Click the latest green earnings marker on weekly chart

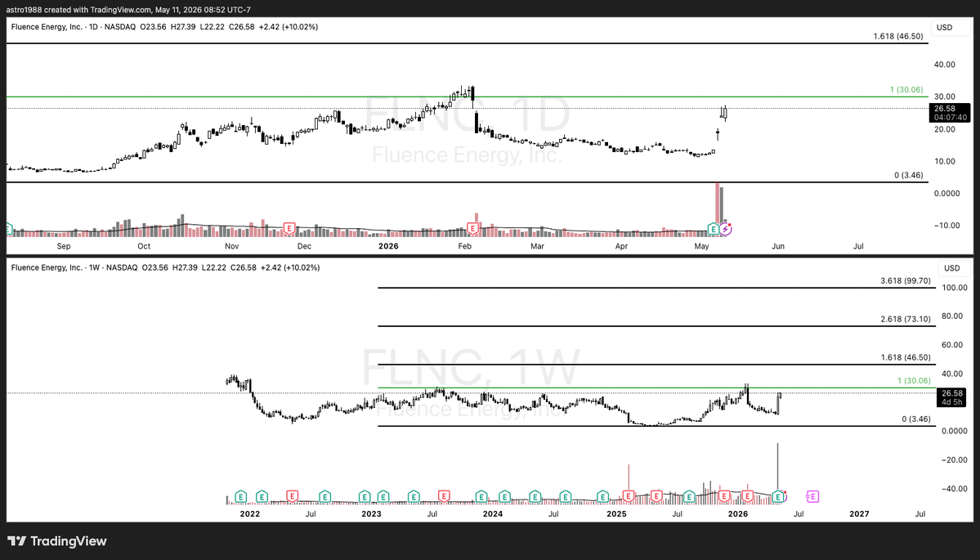[x=778, y=497]
